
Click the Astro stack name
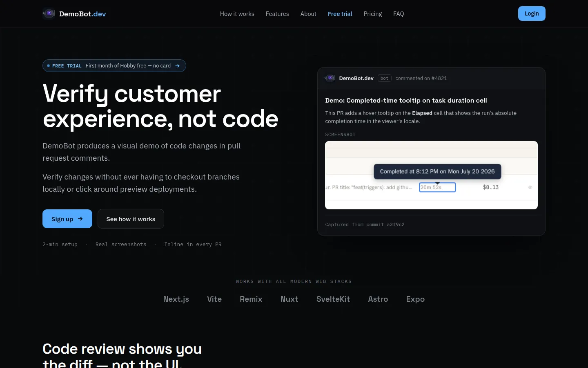[x=378, y=299]
